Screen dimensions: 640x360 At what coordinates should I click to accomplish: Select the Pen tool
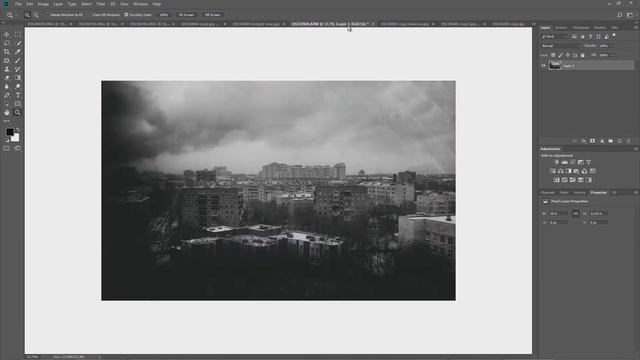pyautogui.click(x=7, y=95)
